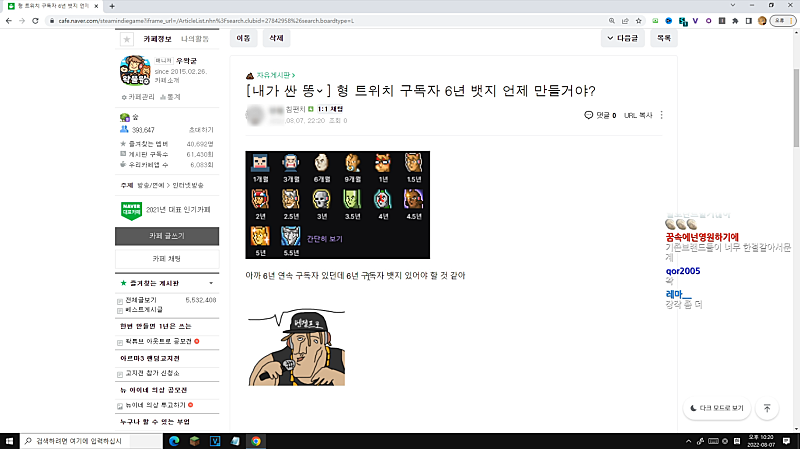Click the 카페관리 gear link
The image size is (800, 449).
coord(136,97)
